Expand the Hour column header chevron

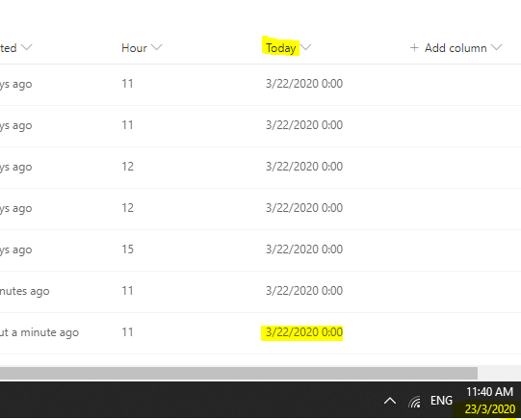tap(157, 47)
